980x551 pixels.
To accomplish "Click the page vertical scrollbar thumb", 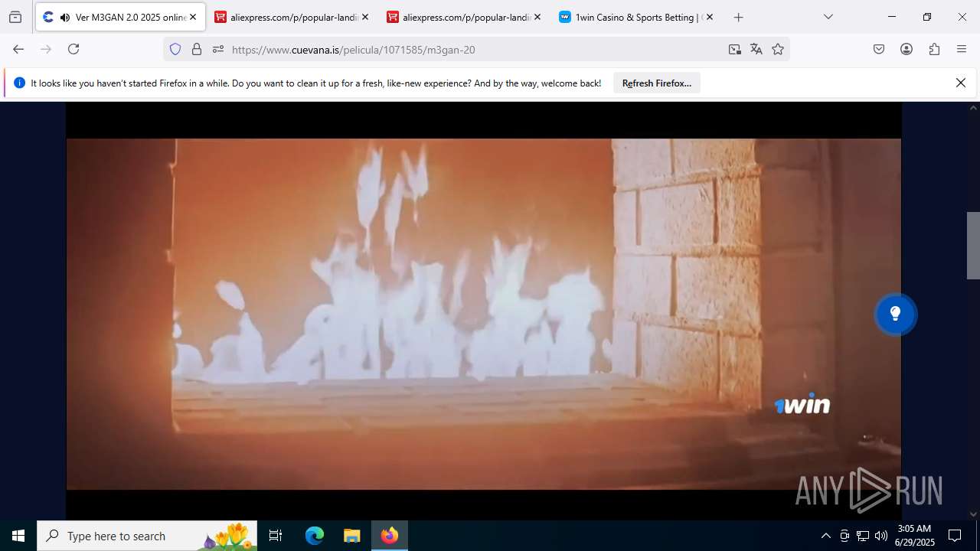I will (973, 245).
